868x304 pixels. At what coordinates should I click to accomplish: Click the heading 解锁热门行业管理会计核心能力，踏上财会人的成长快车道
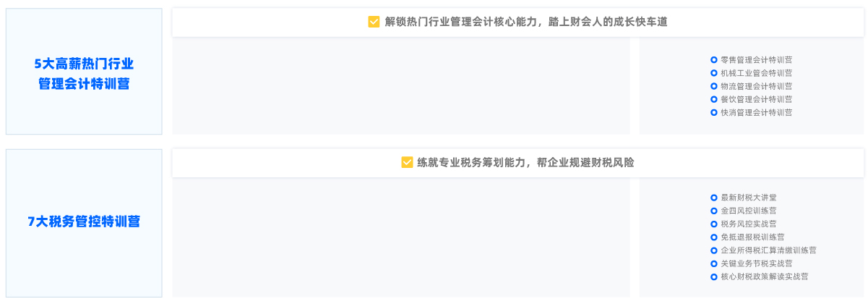pyautogui.click(x=526, y=22)
